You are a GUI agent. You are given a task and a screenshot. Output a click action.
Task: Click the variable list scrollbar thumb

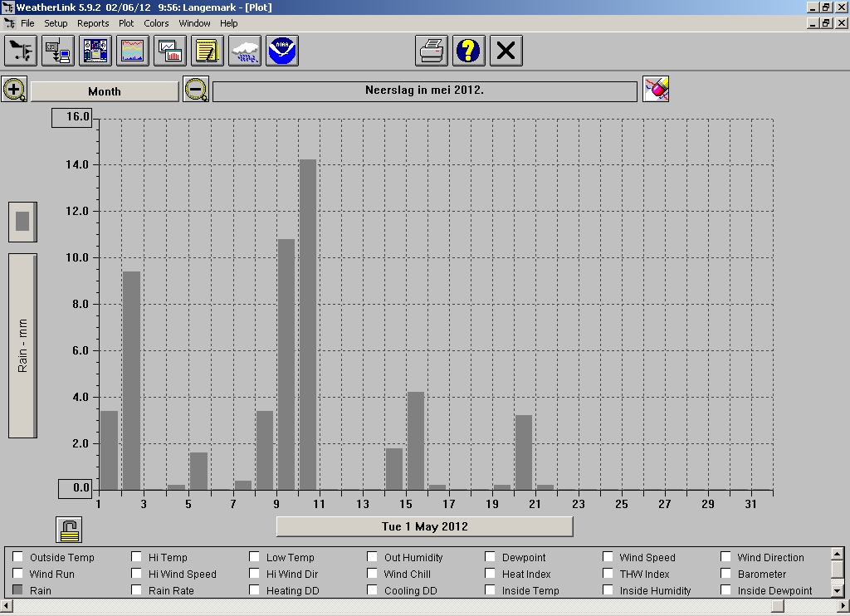(838, 570)
